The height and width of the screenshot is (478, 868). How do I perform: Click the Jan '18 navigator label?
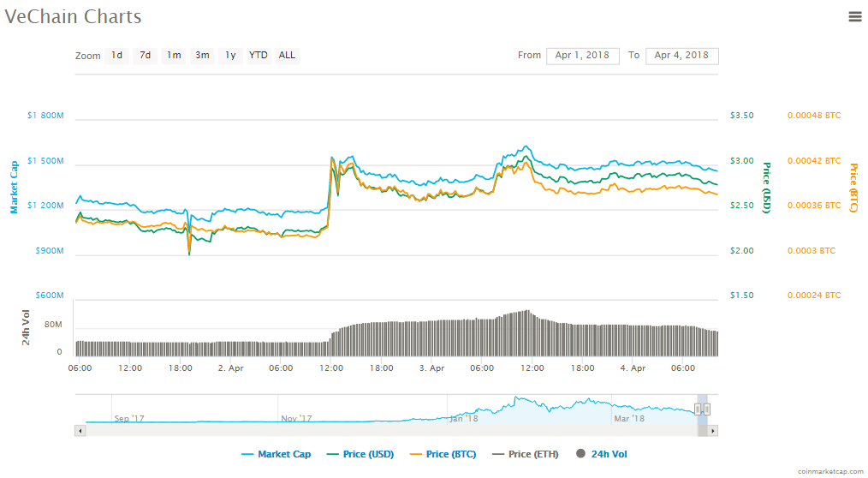(x=464, y=419)
